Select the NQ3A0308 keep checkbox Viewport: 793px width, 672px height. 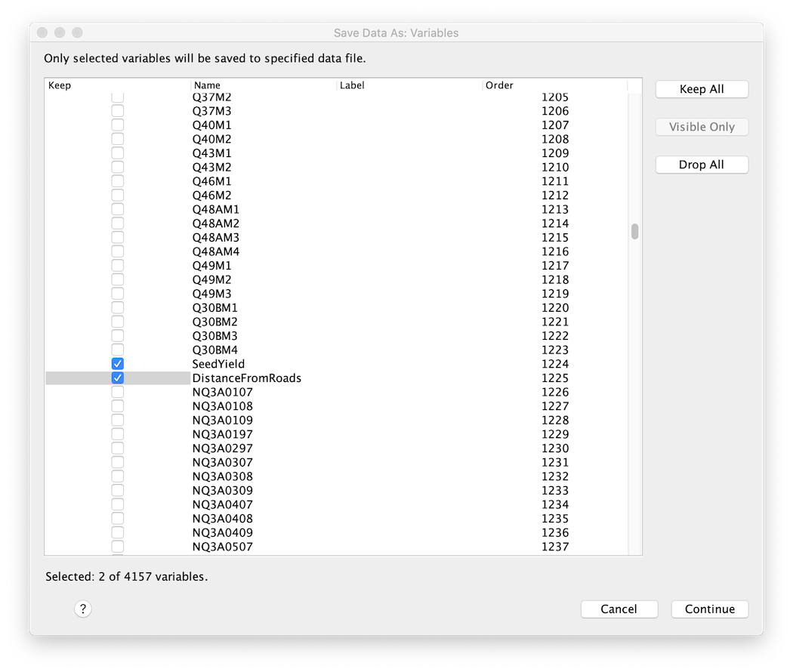click(x=117, y=476)
